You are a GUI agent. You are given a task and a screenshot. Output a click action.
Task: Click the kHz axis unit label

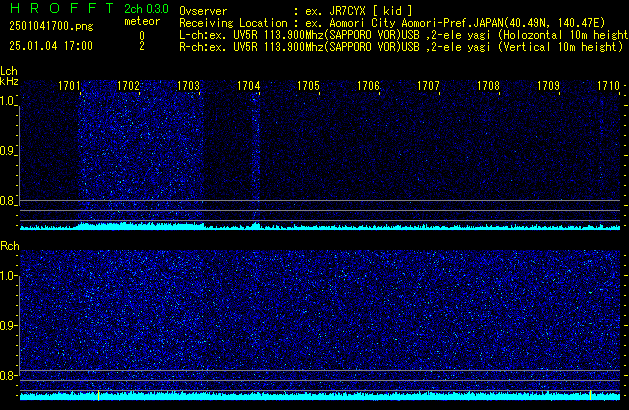[9, 81]
